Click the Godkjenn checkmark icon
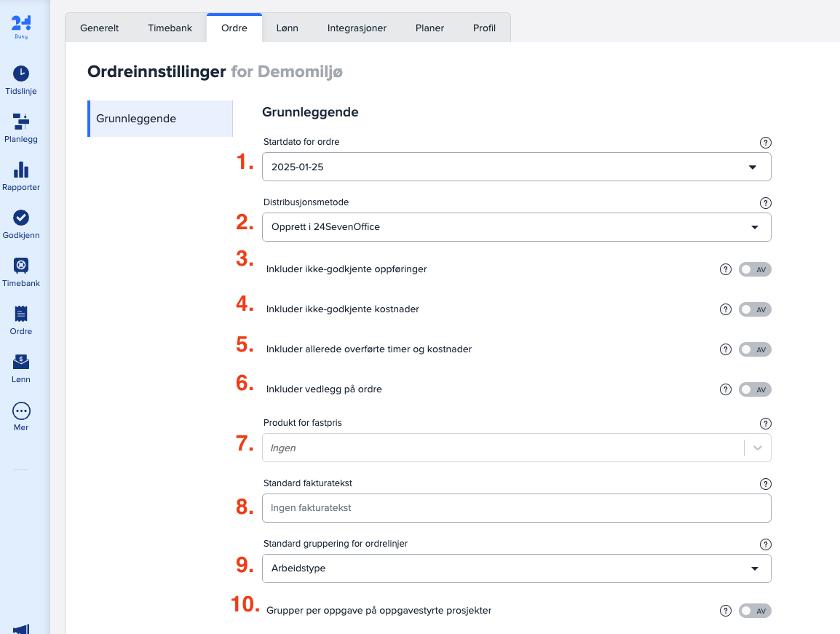The height and width of the screenshot is (634, 840). (21, 218)
